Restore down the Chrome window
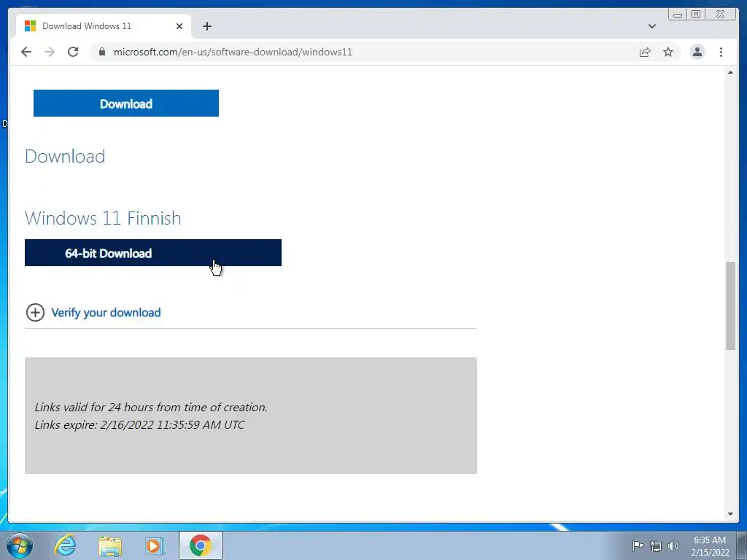The width and height of the screenshot is (747, 560). point(696,15)
